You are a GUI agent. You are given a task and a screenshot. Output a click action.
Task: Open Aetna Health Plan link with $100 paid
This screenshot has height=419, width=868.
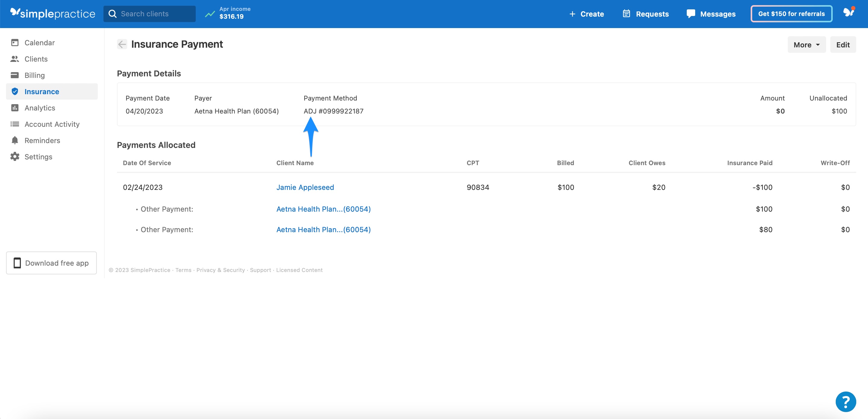pos(324,209)
